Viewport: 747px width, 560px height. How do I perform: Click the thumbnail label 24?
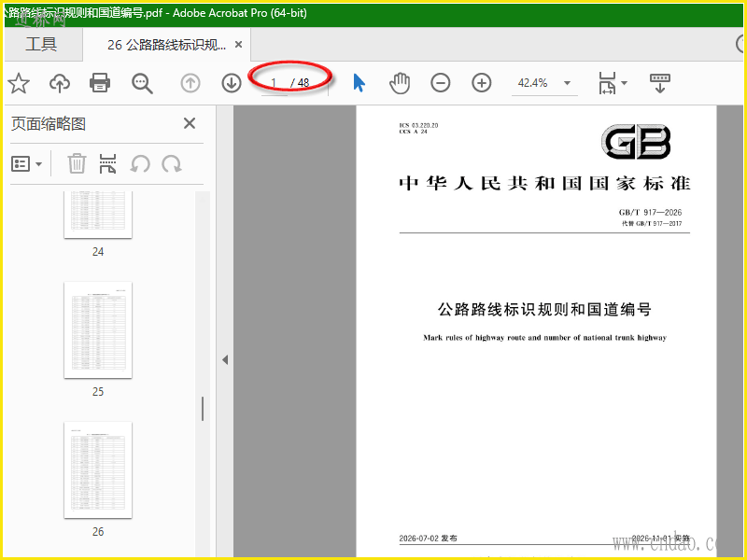98,251
